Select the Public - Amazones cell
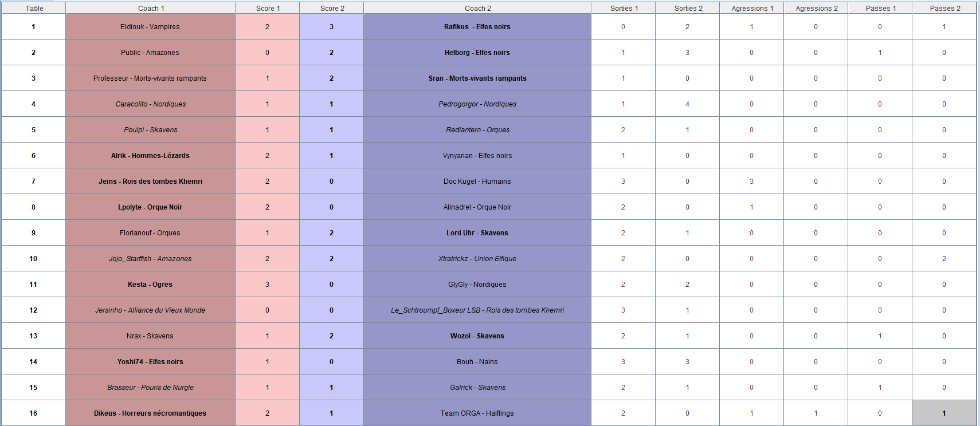The width and height of the screenshot is (980, 426). click(150, 53)
